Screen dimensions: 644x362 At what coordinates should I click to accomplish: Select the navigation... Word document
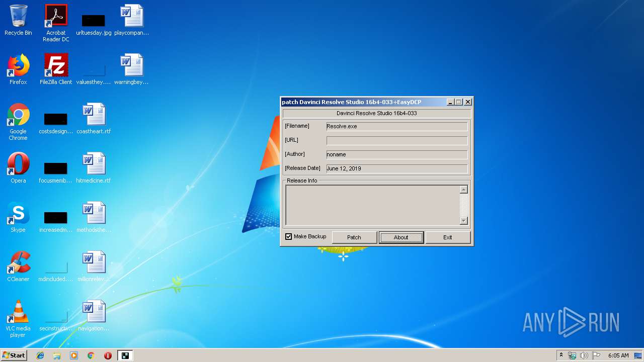tap(94, 316)
